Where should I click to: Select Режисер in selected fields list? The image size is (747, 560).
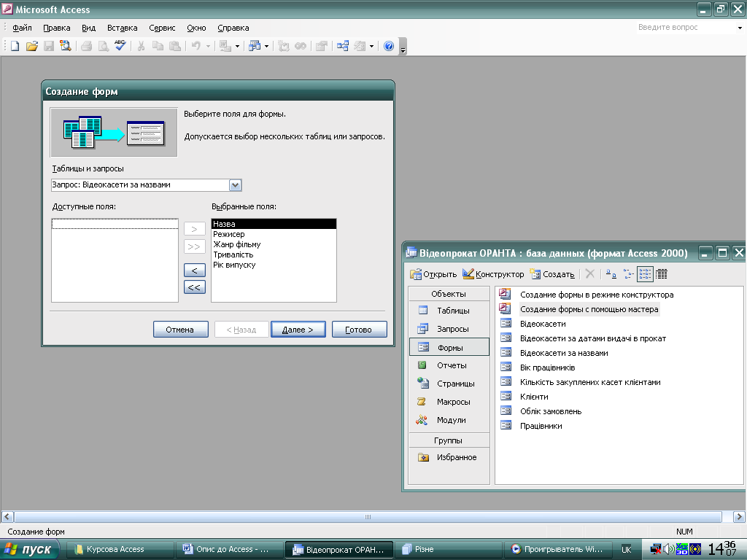click(x=274, y=234)
